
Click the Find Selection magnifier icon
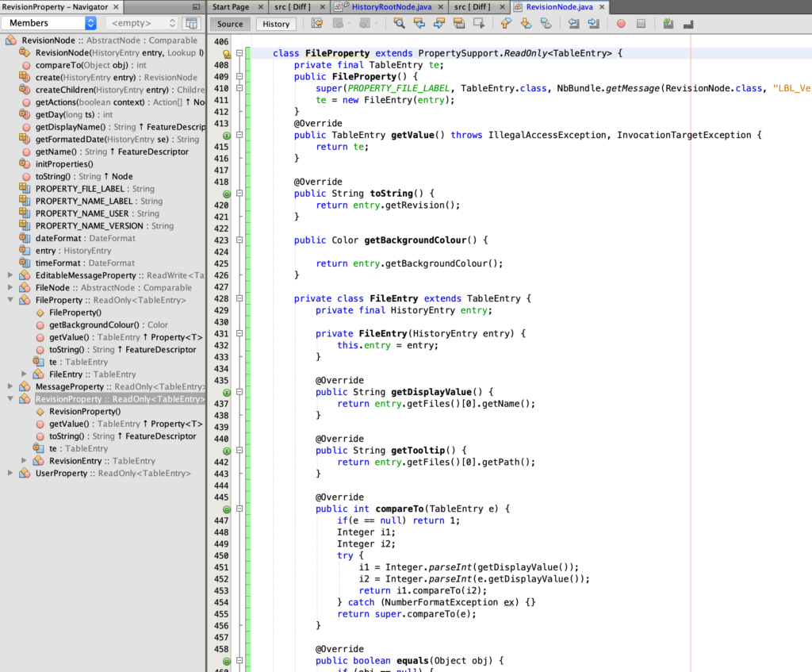[399, 24]
